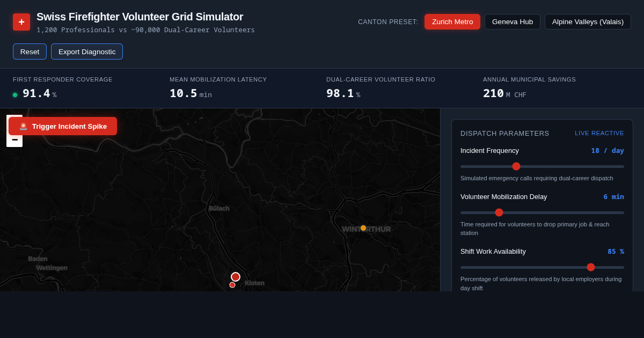
Task: Click the Bülach map label
Action: (x=219, y=208)
